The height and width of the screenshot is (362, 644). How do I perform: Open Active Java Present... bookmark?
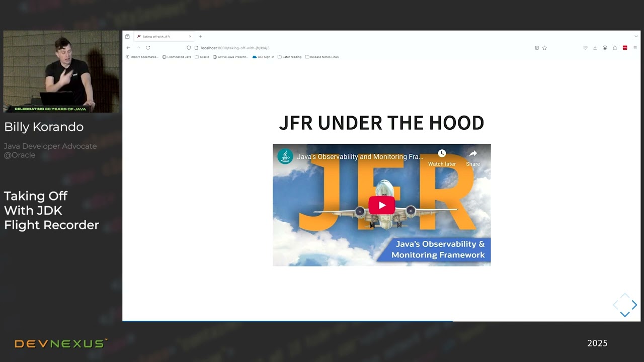(x=230, y=57)
